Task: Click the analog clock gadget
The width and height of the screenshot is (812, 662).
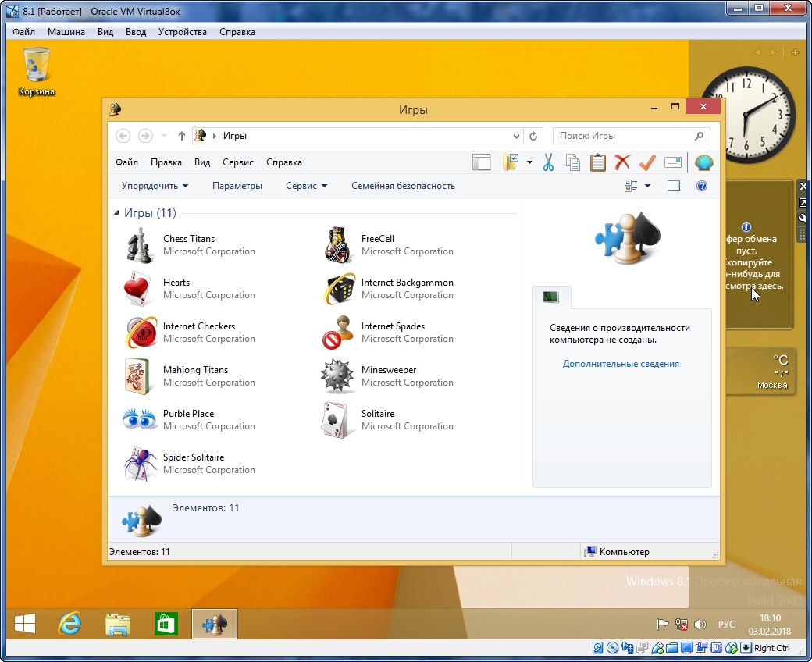Action: pos(749,115)
